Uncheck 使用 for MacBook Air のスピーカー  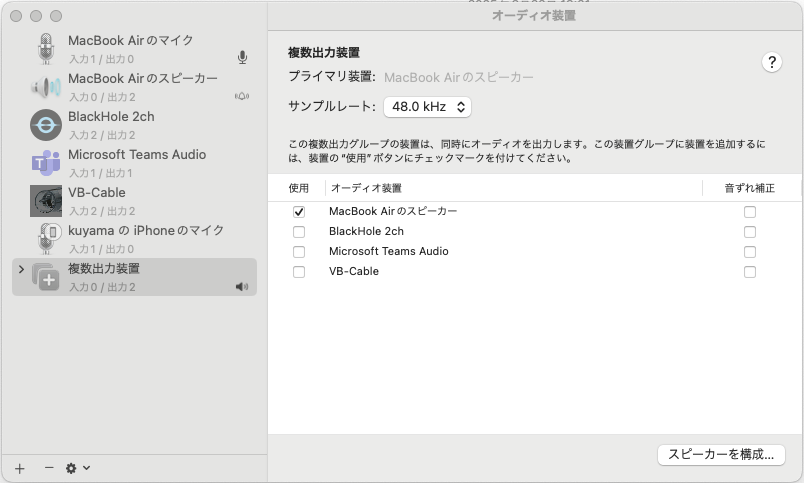(299, 212)
